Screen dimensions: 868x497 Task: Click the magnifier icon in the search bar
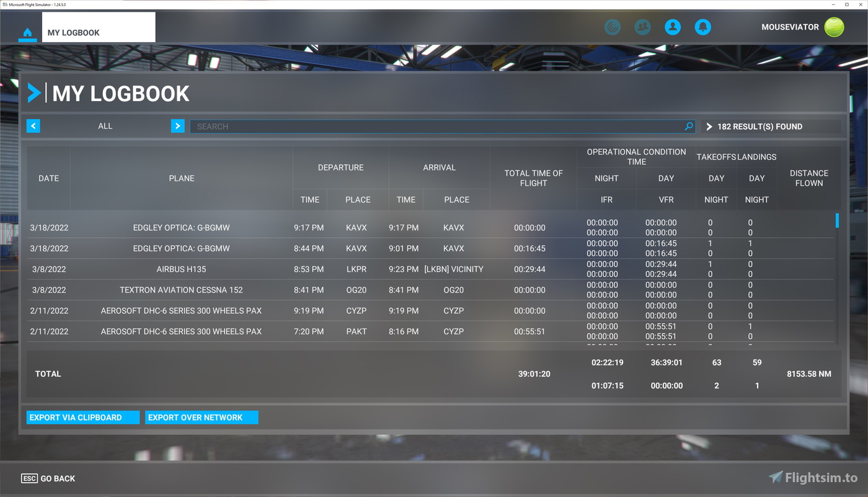point(688,126)
